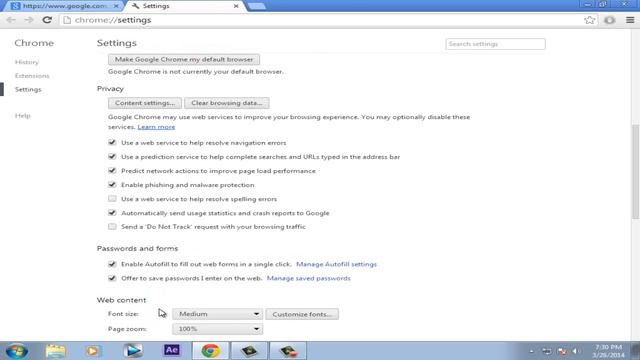Image resolution: width=640 pixels, height=360 pixels.
Task: Click the Chrome taskbar icon
Action: click(x=211, y=351)
